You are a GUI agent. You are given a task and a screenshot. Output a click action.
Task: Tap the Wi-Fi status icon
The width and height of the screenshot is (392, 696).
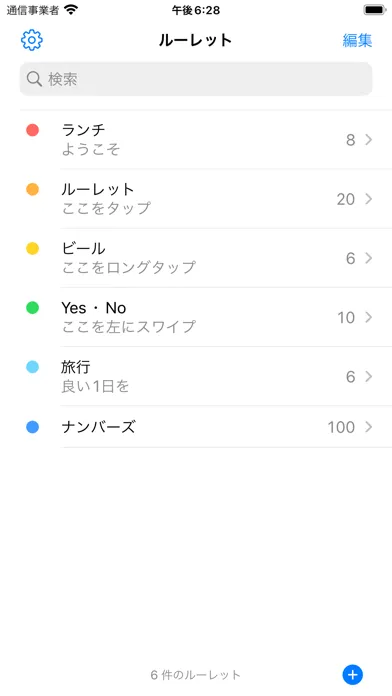(x=71, y=9)
